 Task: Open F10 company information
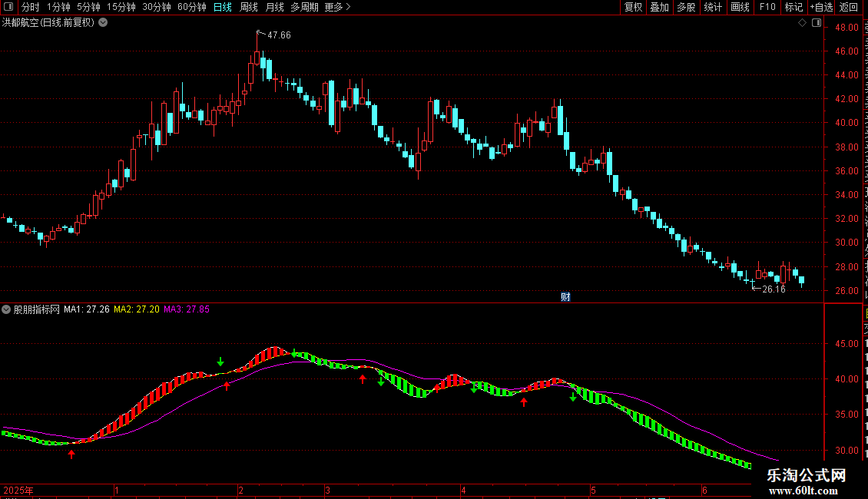click(767, 7)
